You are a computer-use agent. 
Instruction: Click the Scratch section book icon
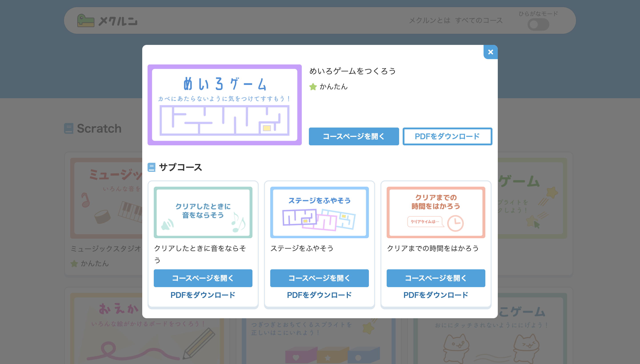point(68,128)
